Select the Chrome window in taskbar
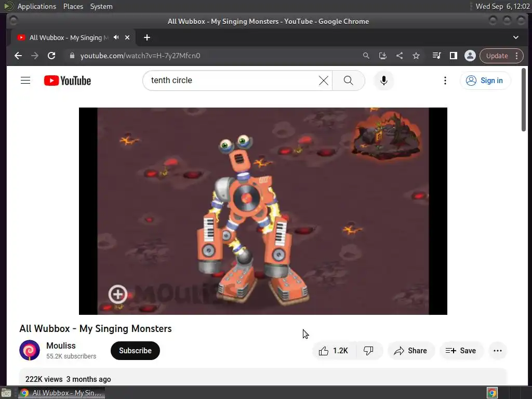532x399 pixels. click(61, 393)
